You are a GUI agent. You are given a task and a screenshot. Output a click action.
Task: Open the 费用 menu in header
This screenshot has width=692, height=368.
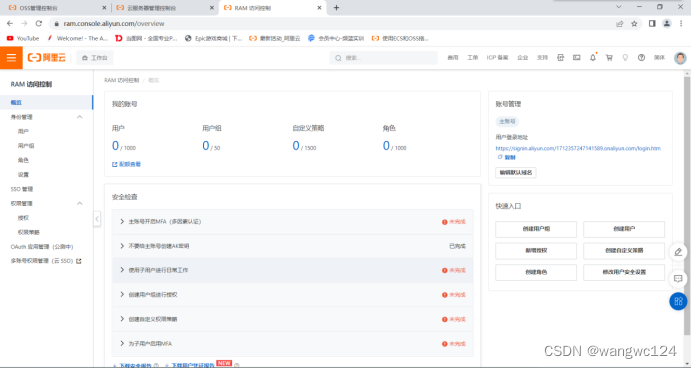pyautogui.click(x=453, y=58)
